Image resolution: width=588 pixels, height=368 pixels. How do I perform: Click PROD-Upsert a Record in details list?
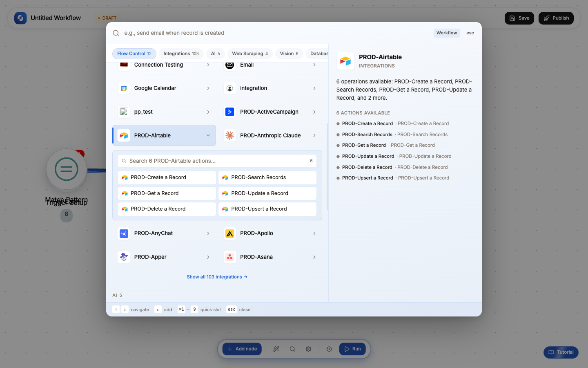tap(393, 178)
